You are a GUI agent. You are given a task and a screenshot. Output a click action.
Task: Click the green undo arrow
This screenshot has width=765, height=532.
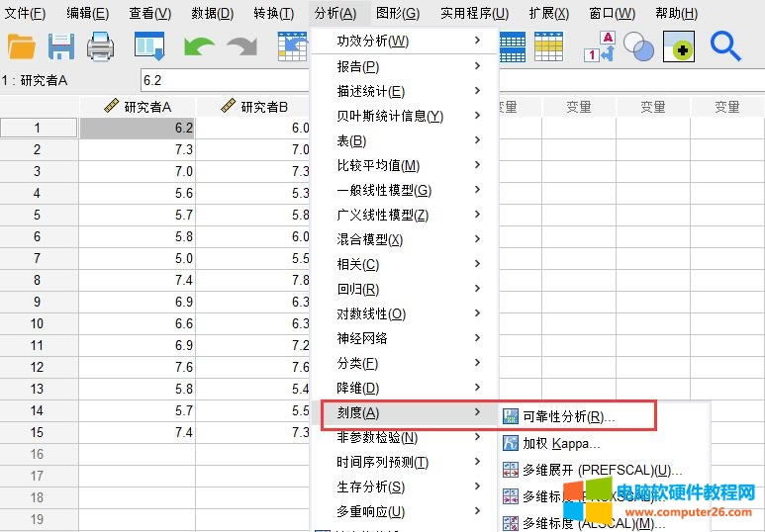199,46
